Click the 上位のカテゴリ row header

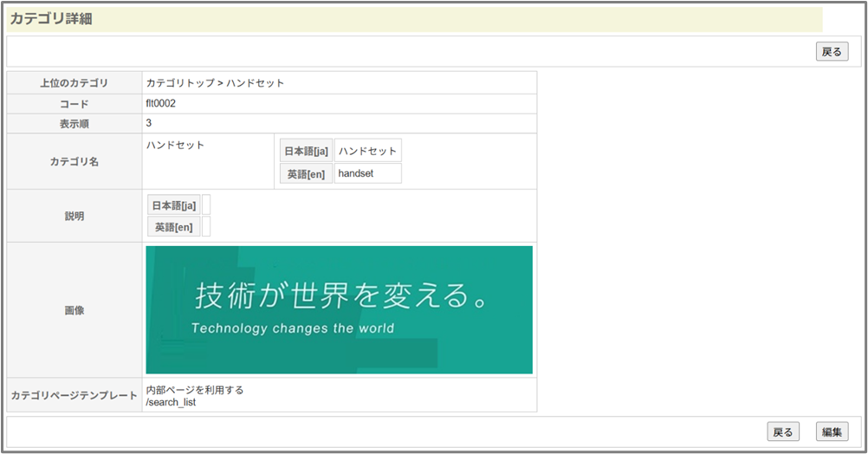pyautogui.click(x=74, y=83)
